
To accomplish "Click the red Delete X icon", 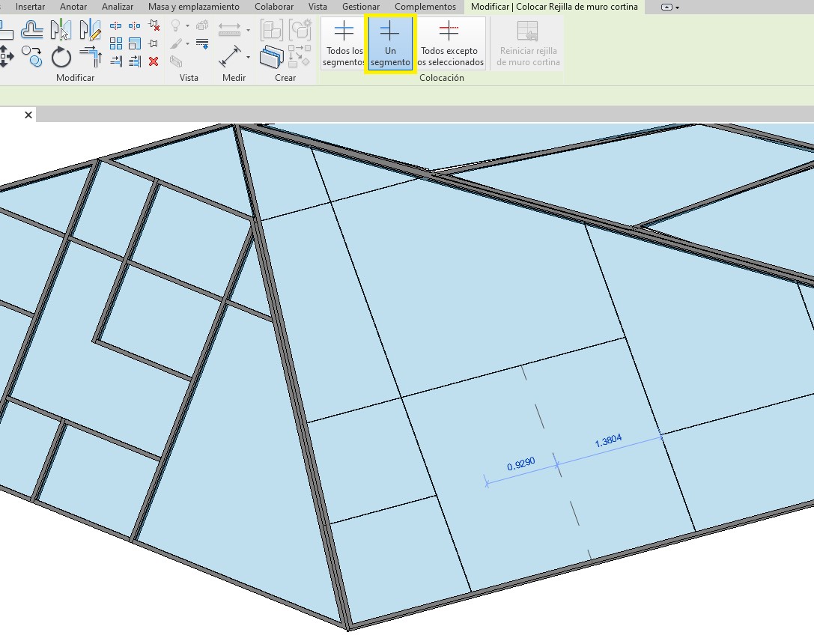I will pyautogui.click(x=154, y=61).
